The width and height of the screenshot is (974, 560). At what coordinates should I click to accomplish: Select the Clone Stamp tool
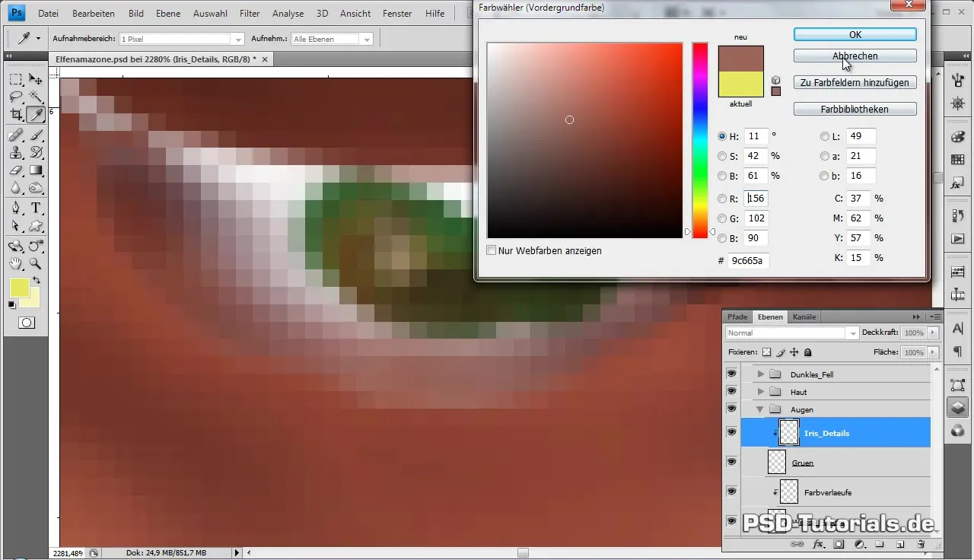tap(16, 152)
